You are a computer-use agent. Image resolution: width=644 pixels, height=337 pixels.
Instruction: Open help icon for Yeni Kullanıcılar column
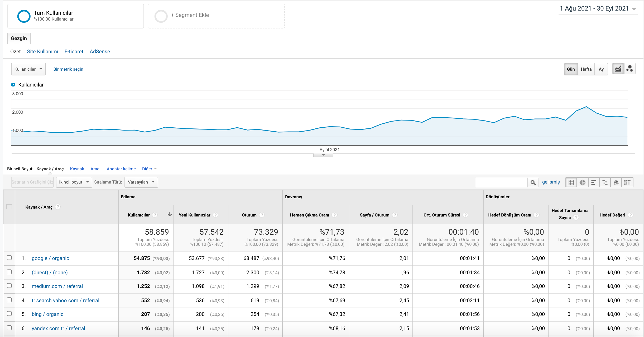pos(215,215)
